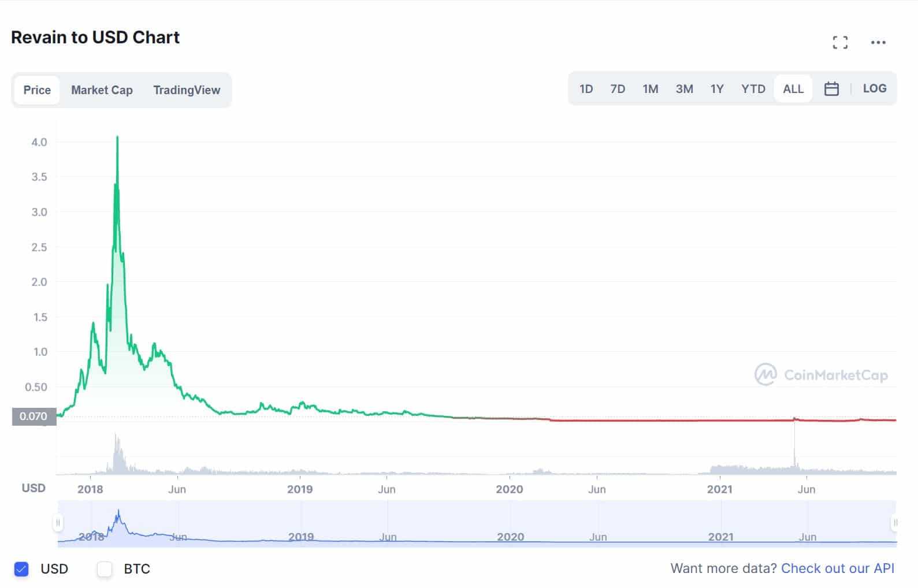This screenshot has width=918, height=588.
Task: Click the fullscreen expand icon
Action: point(840,42)
